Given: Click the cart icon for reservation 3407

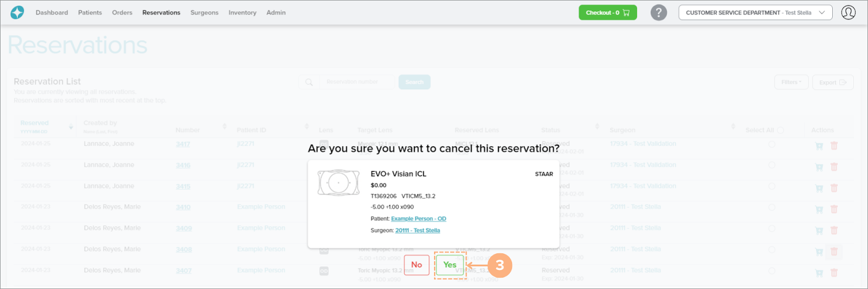Looking at the screenshot, I should click(819, 273).
